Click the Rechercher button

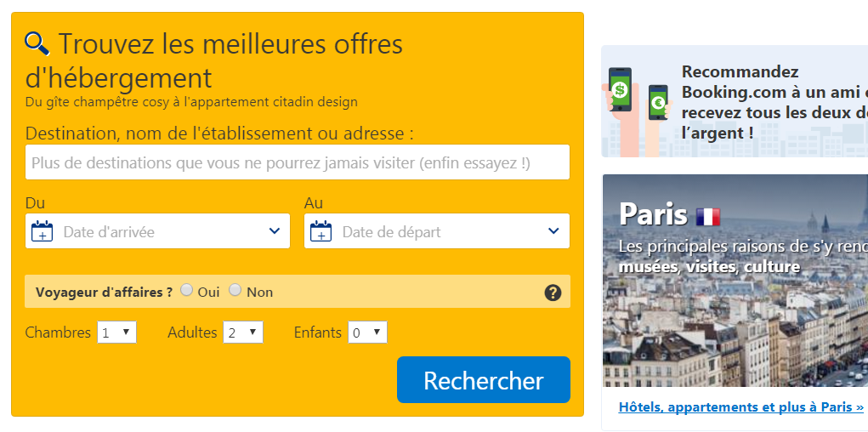pyautogui.click(x=483, y=380)
